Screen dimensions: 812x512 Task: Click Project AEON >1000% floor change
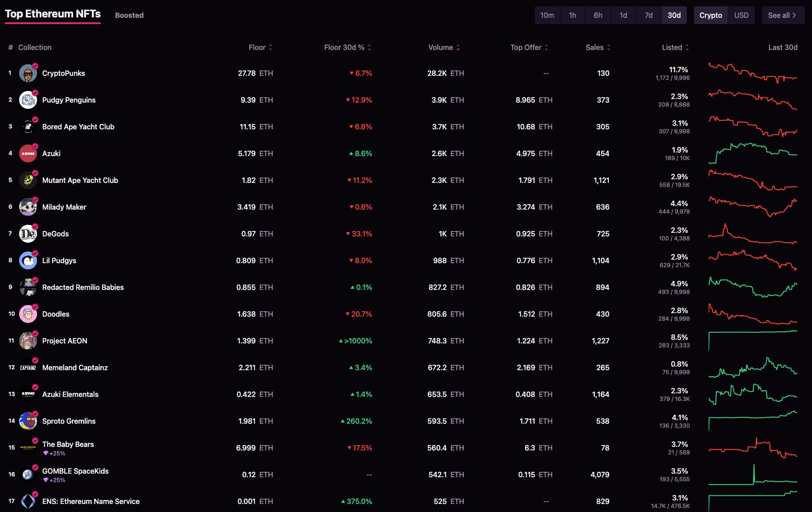[355, 341]
